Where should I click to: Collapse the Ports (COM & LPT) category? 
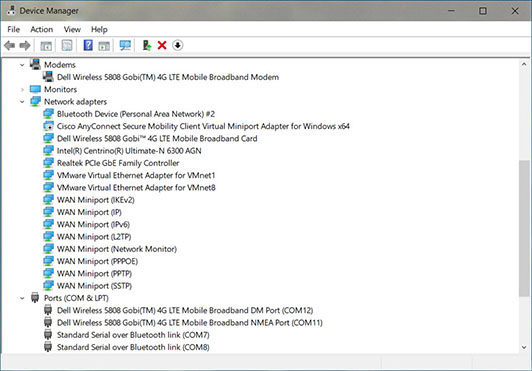[22, 298]
